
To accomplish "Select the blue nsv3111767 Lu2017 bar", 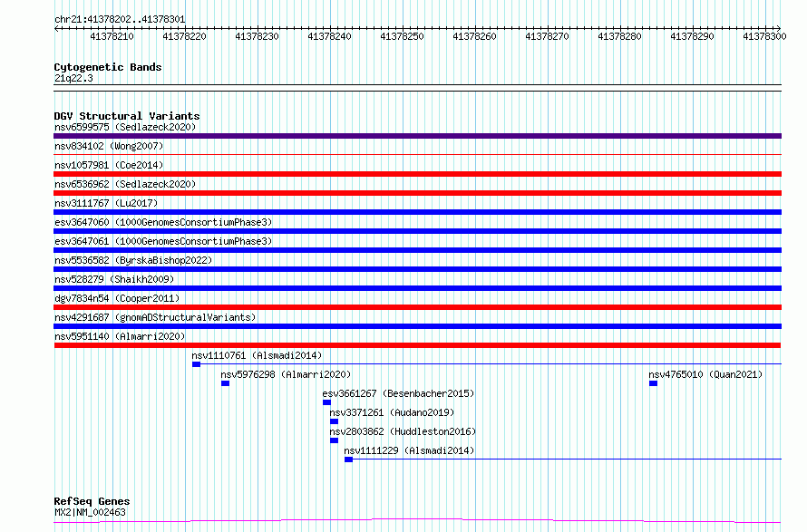I will [417, 212].
